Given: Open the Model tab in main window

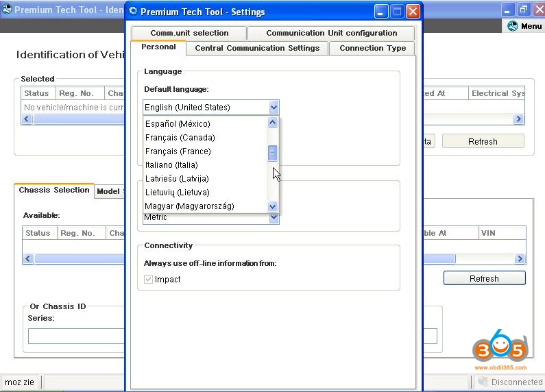Looking at the screenshot, I should [109, 191].
